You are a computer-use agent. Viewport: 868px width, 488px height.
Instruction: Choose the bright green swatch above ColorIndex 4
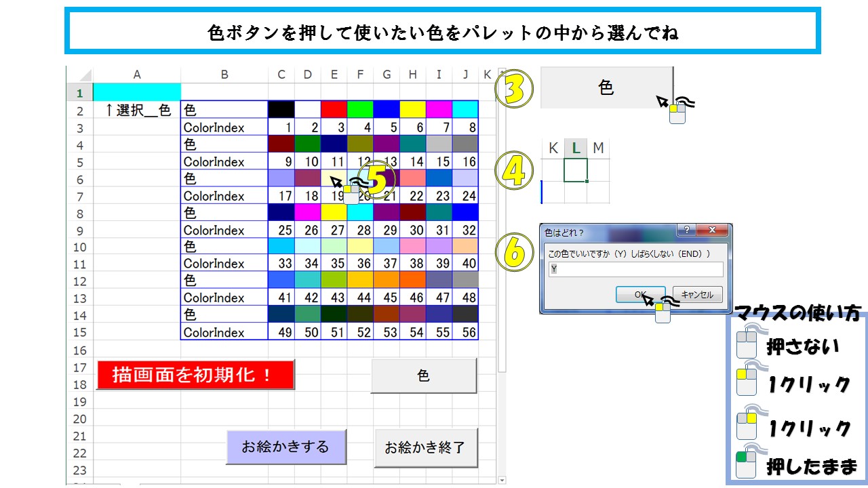pyautogui.click(x=360, y=109)
